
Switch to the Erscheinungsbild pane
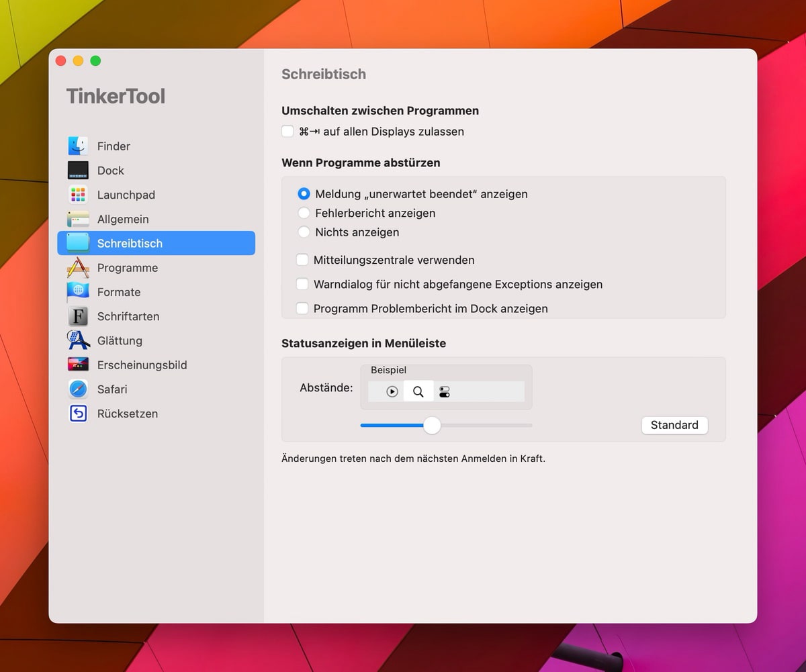coord(141,365)
